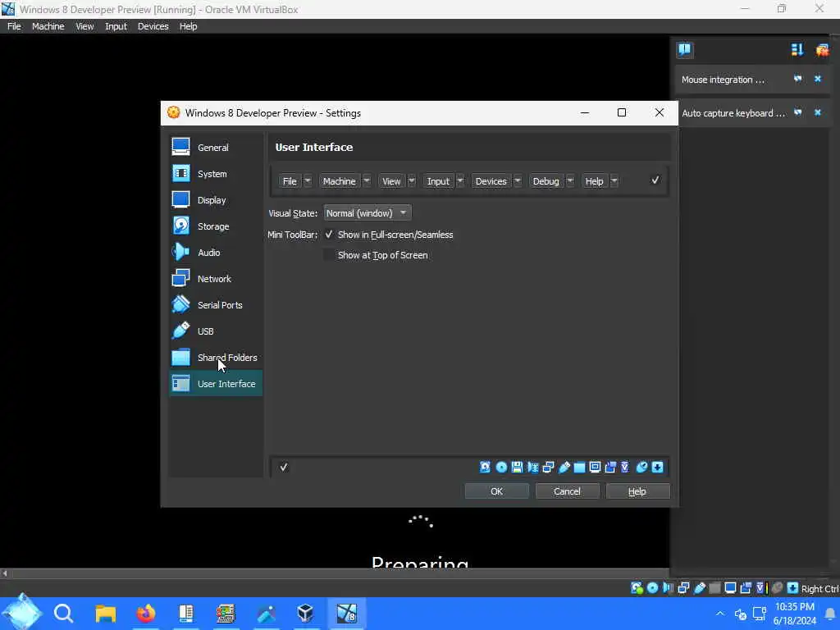Image resolution: width=840 pixels, height=630 pixels.
Task: Click the USB device icon in the VM window status bar
Action: coord(700,587)
